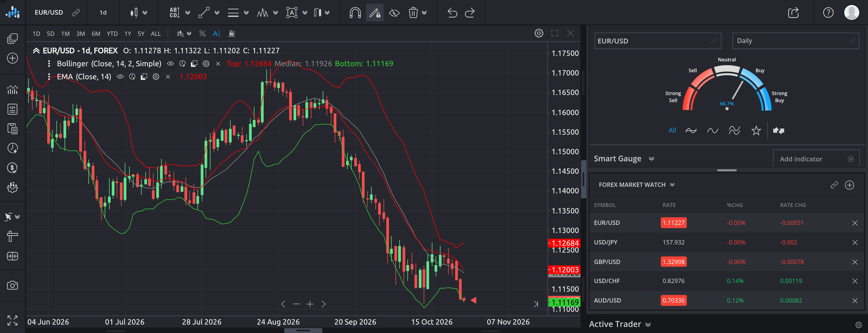868x333 pixels.
Task: Open the dollar sign icon in sidebar
Action: 12,168
